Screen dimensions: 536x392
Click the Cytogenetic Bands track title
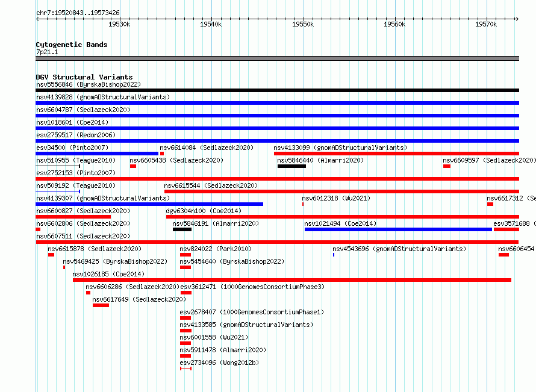click(x=72, y=45)
